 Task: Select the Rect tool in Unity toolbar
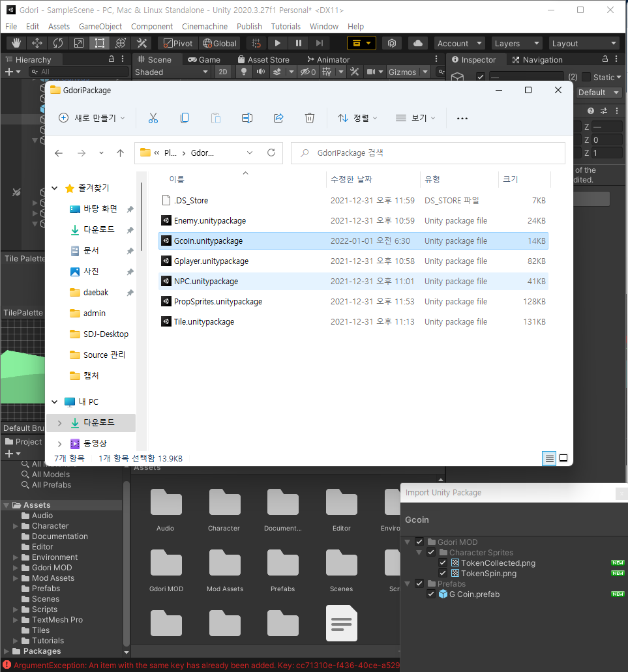point(100,43)
